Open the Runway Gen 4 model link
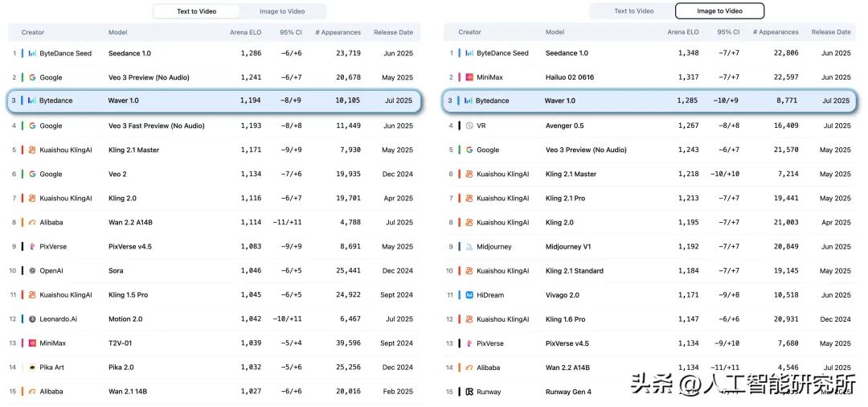Image resolution: width=868 pixels, height=407 pixels. [568, 392]
